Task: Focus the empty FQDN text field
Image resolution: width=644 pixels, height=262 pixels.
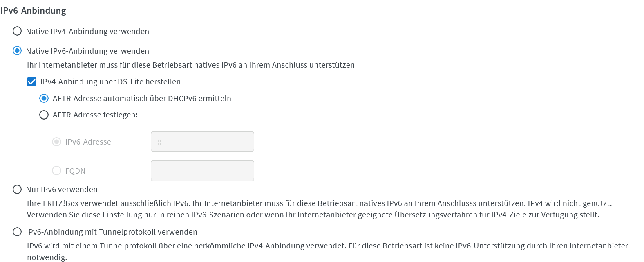Action: coord(202,171)
